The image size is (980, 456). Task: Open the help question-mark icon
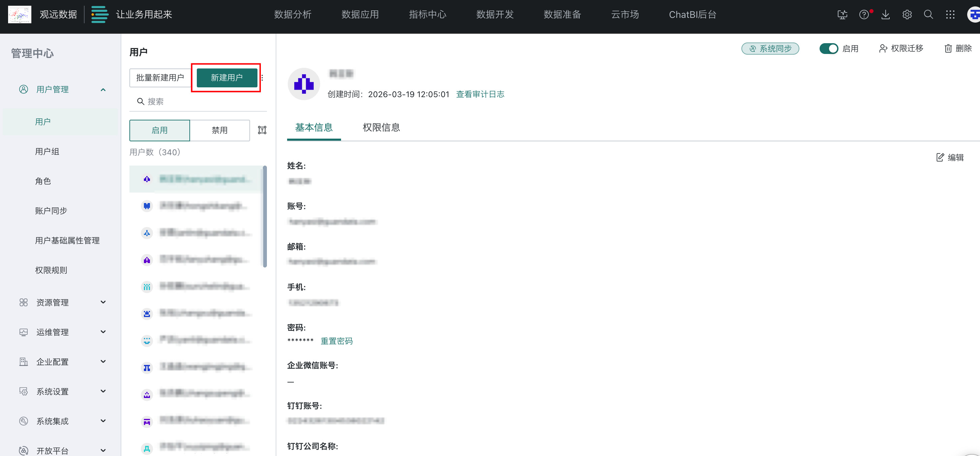pyautogui.click(x=864, y=15)
